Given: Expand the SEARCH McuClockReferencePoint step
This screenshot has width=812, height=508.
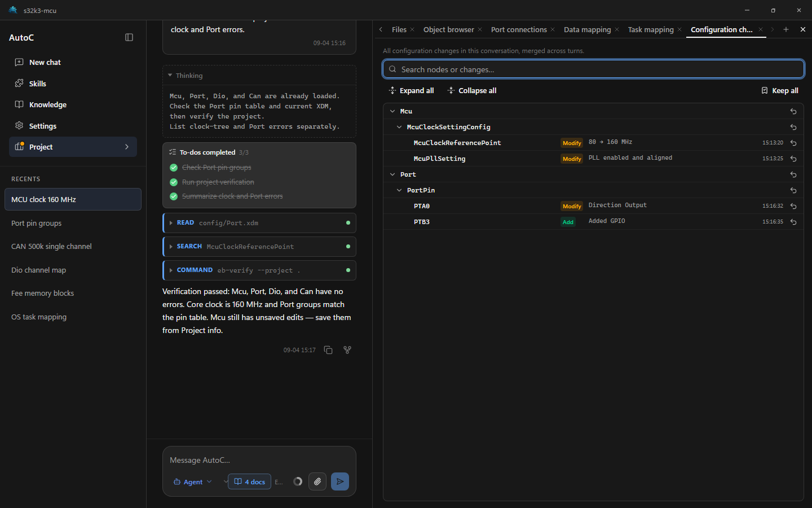Looking at the screenshot, I should coord(259,247).
